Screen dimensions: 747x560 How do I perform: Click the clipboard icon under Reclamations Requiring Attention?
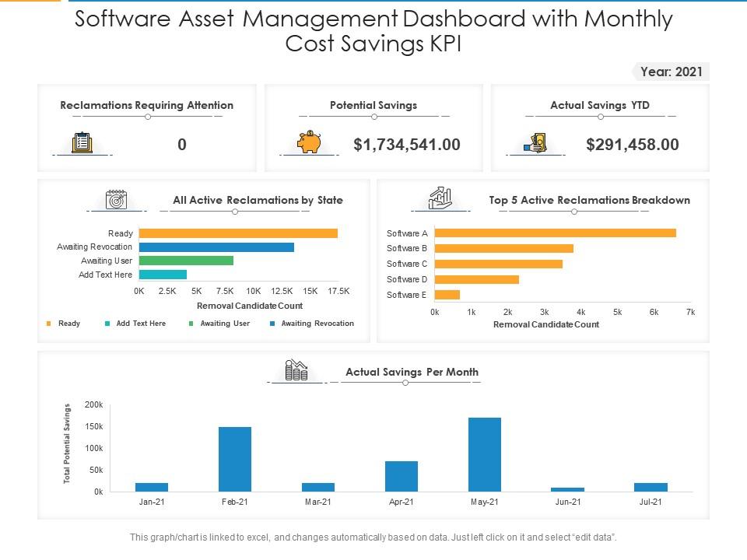pyautogui.click(x=82, y=142)
